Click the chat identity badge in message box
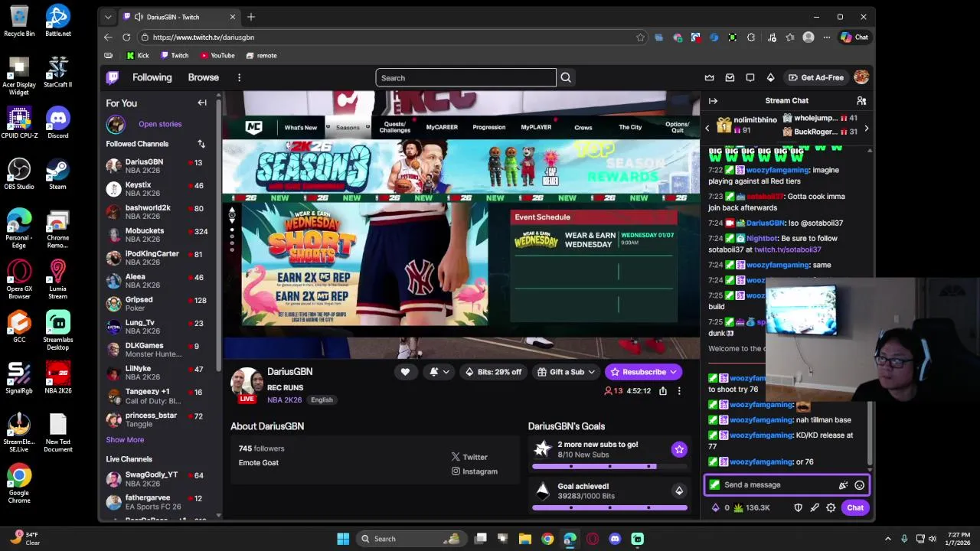Viewport: 980px width, 551px height. pyautogui.click(x=714, y=485)
